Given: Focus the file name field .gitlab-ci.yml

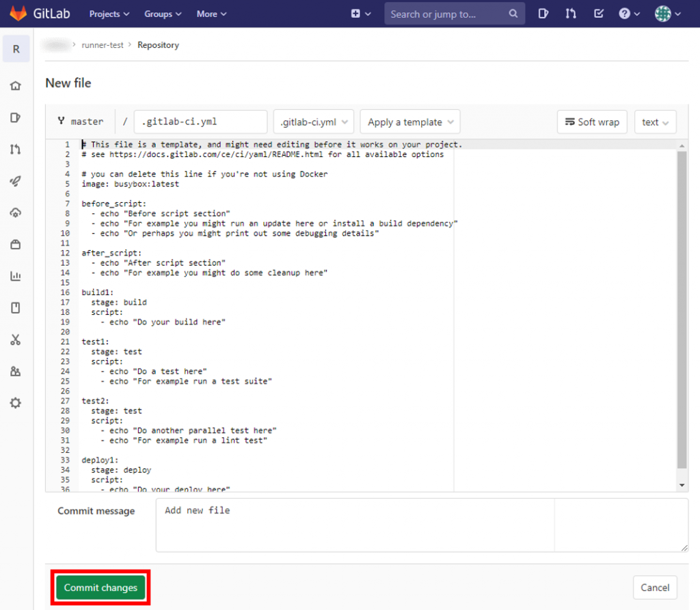Looking at the screenshot, I should pyautogui.click(x=200, y=122).
